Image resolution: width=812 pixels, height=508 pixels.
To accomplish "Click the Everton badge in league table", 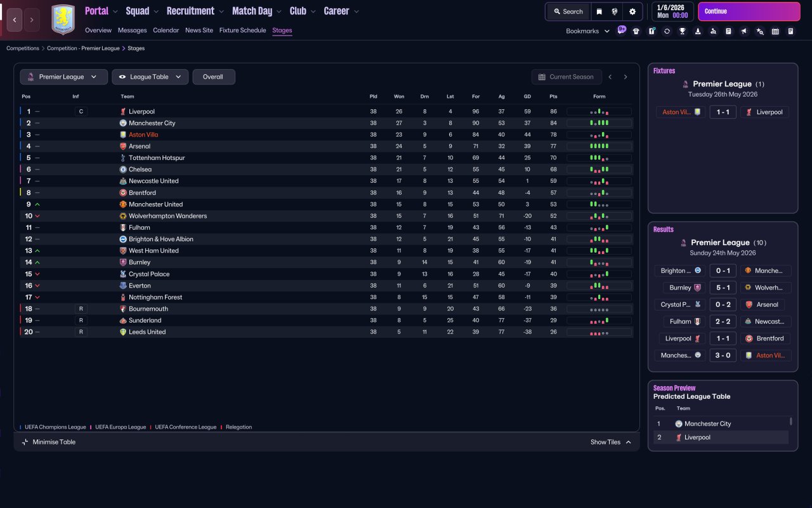I will click(x=123, y=286).
